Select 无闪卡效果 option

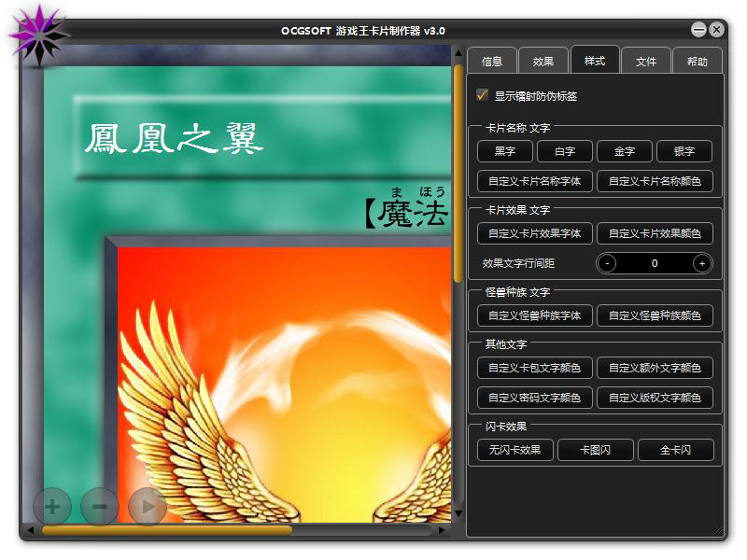point(514,450)
